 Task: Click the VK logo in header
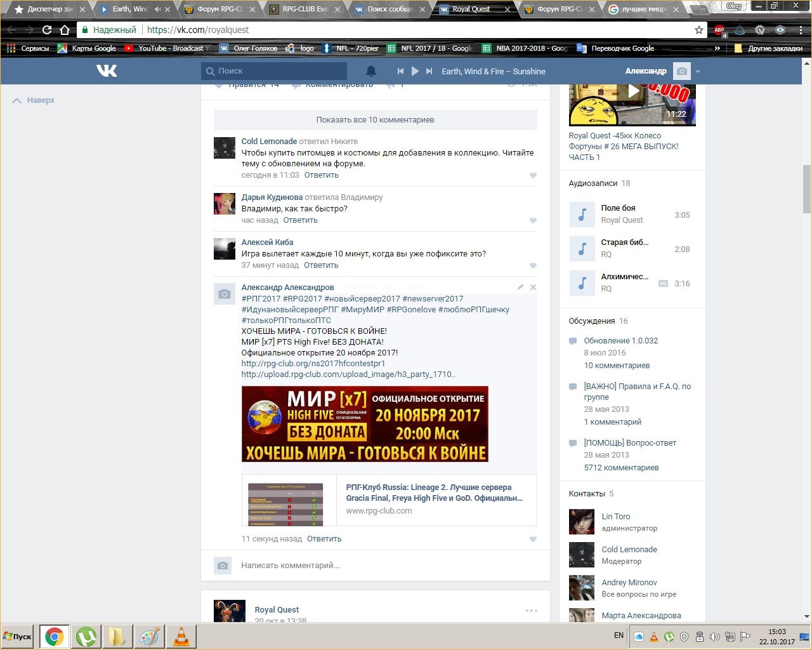click(107, 71)
